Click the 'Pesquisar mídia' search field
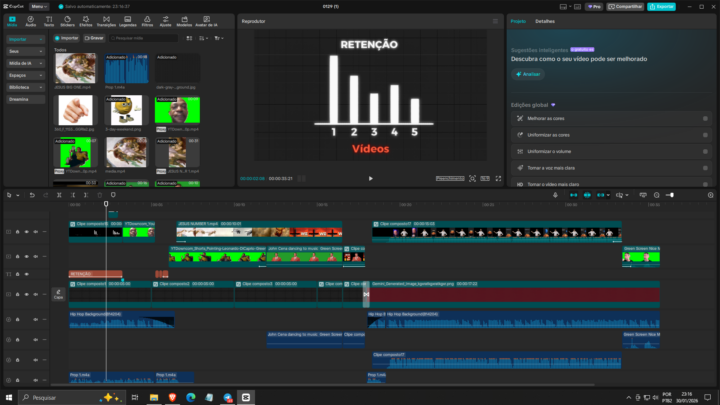 click(x=145, y=38)
